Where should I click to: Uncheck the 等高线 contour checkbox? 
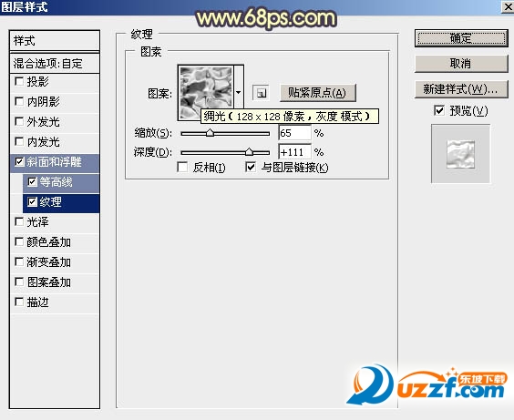(x=33, y=181)
